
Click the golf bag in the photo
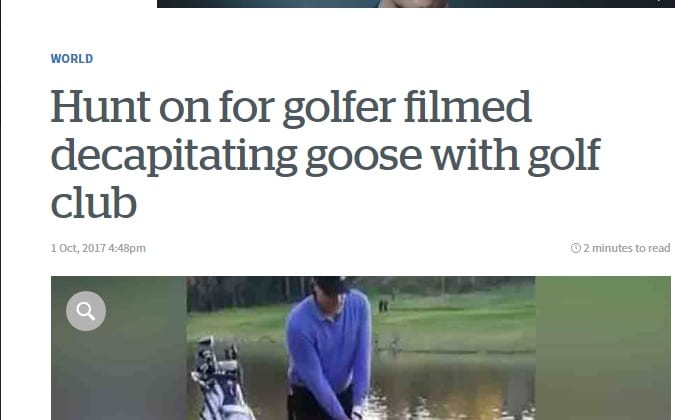[220, 381]
